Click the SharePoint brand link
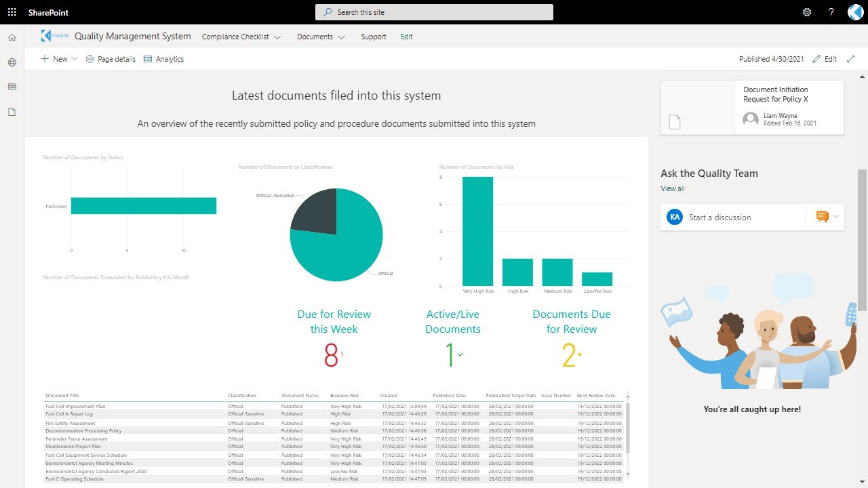This screenshot has width=868, height=488. tap(48, 12)
